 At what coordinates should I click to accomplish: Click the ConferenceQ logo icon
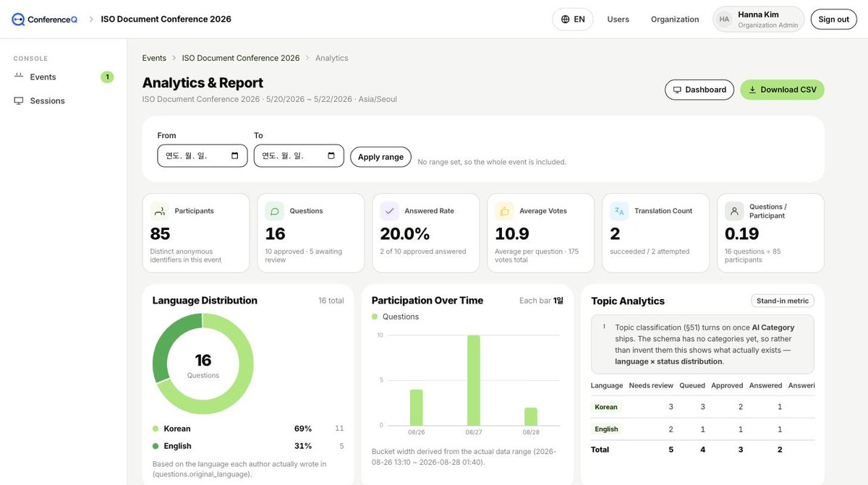pos(18,20)
